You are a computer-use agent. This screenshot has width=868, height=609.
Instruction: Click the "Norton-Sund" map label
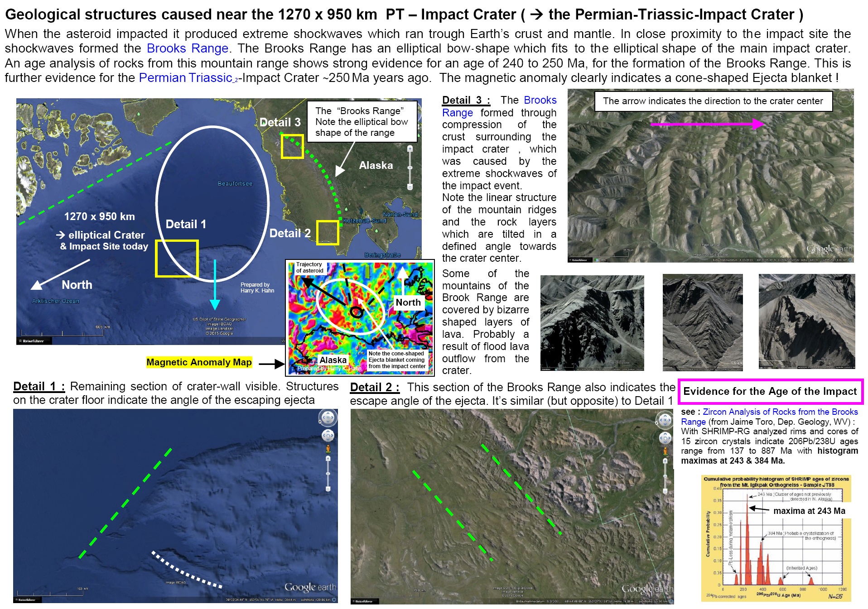pyautogui.click(x=400, y=215)
